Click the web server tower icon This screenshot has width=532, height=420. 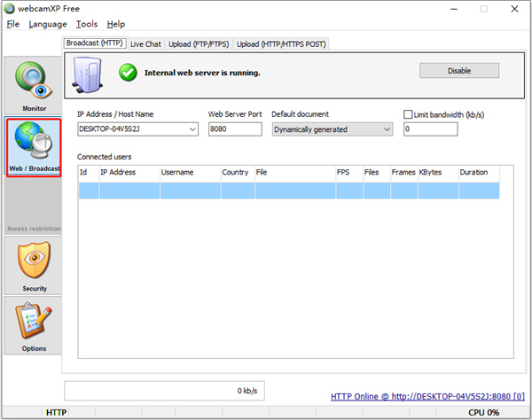click(87, 75)
